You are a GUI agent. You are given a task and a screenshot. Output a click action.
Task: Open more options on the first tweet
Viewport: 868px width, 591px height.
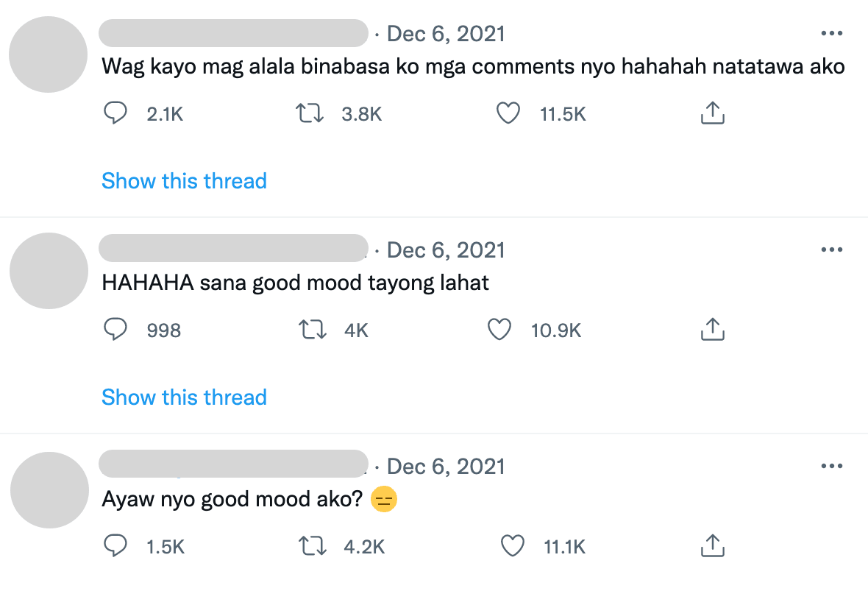(x=831, y=33)
